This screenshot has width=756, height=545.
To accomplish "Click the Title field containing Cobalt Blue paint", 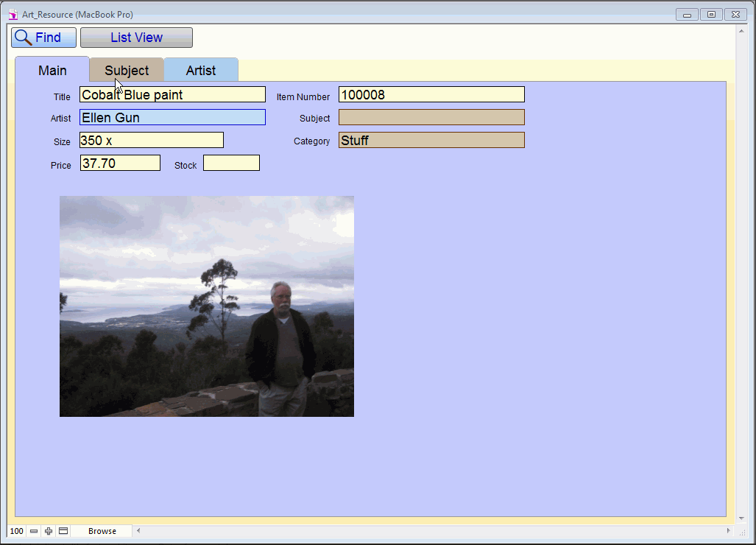I will click(x=172, y=94).
